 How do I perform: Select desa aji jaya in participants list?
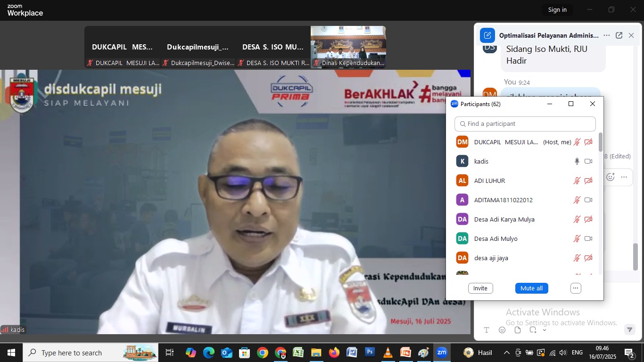point(491,258)
